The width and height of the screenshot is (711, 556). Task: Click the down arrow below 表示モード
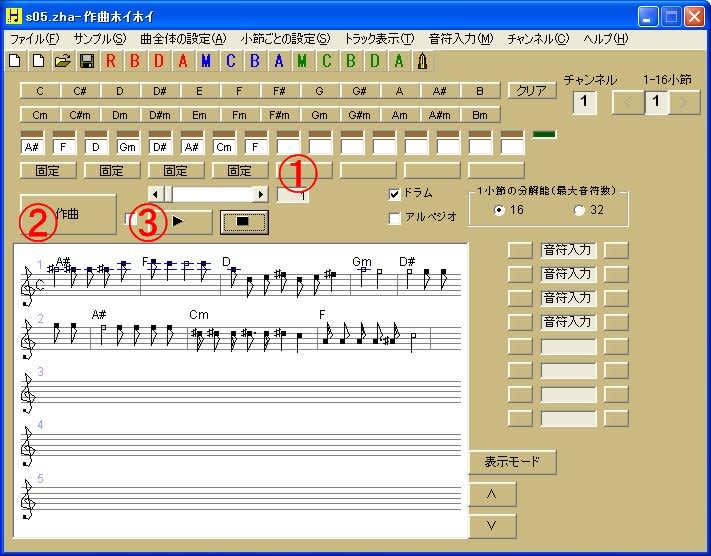coord(492,525)
